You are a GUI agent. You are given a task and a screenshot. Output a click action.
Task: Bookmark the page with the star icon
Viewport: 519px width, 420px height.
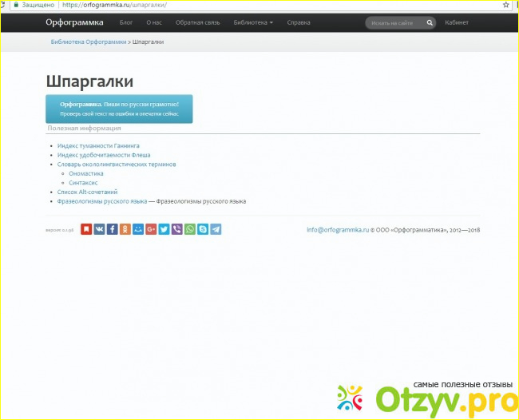[505, 5]
